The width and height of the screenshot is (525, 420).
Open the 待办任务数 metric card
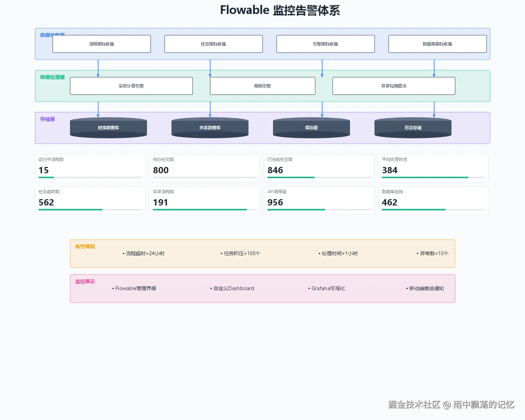(205, 168)
